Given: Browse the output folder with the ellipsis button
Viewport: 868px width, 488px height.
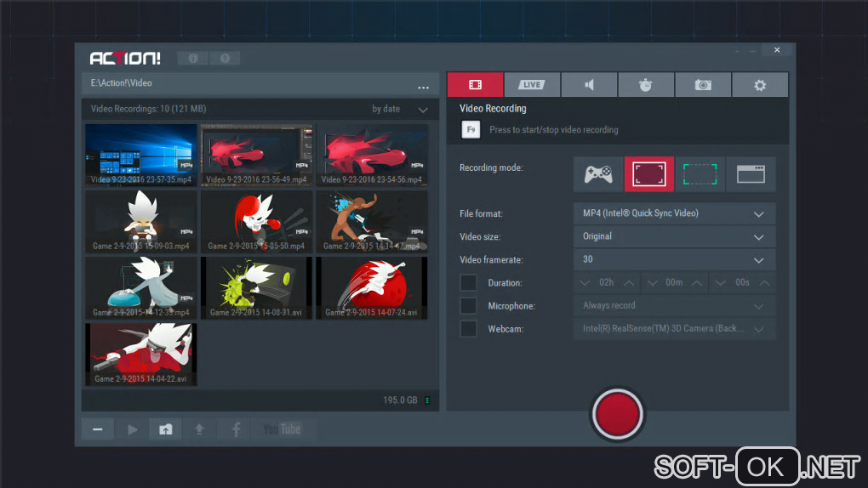Looking at the screenshot, I should 424,87.
